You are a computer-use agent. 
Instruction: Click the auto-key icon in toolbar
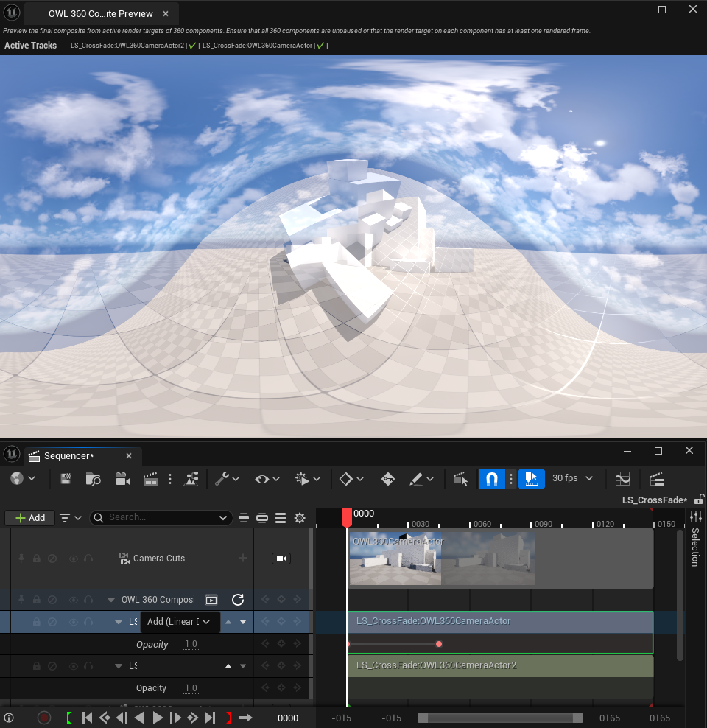click(x=388, y=479)
